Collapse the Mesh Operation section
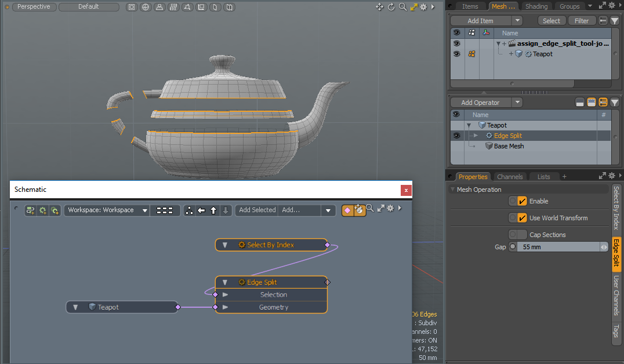 (452, 190)
